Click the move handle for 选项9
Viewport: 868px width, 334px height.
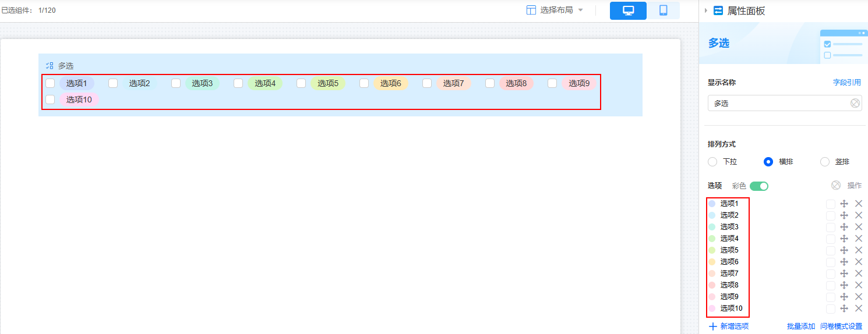(x=844, y=297)
